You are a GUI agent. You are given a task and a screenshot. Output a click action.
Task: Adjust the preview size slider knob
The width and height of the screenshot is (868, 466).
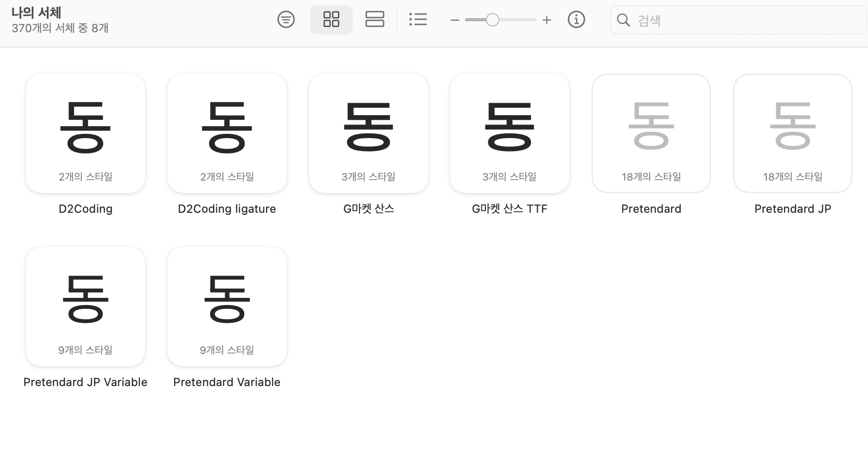pyautogui.click(x=493, y=20)
